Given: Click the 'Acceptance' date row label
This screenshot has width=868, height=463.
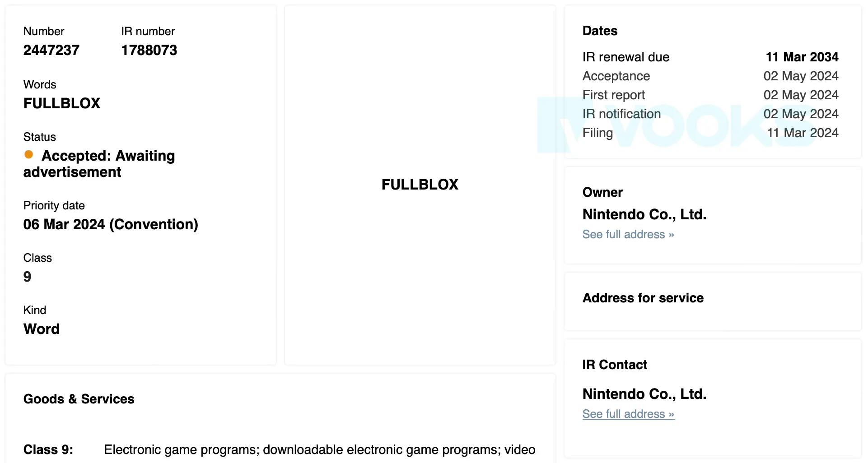Looking at the screenshot, I should click(616, 76).
